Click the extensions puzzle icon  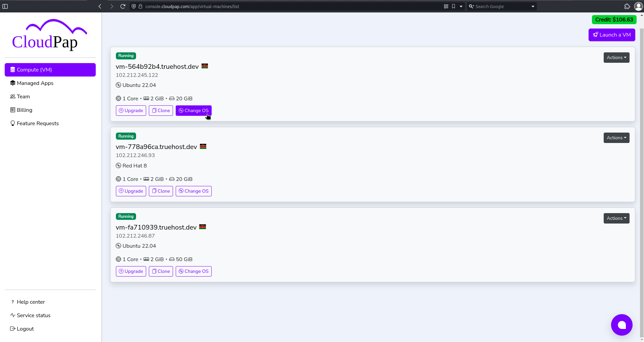tap(627, 6)
